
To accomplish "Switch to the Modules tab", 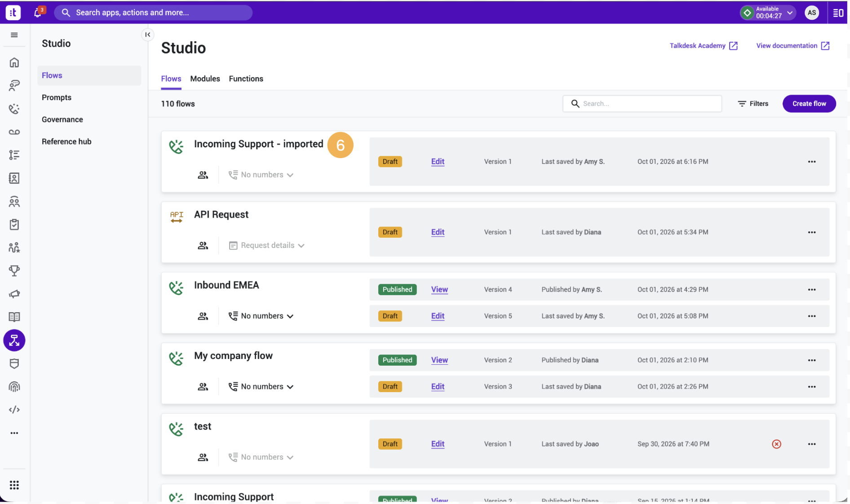I will pos(205,79).
